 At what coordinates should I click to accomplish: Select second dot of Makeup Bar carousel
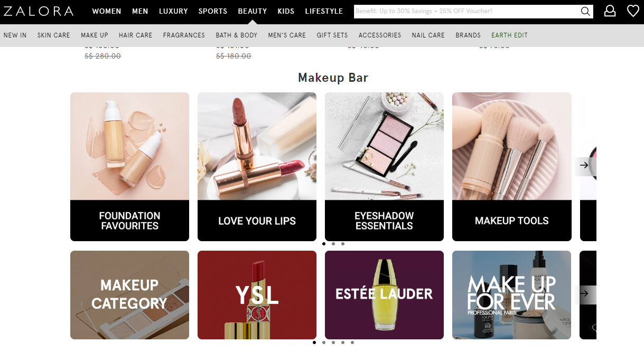[333, 244]
